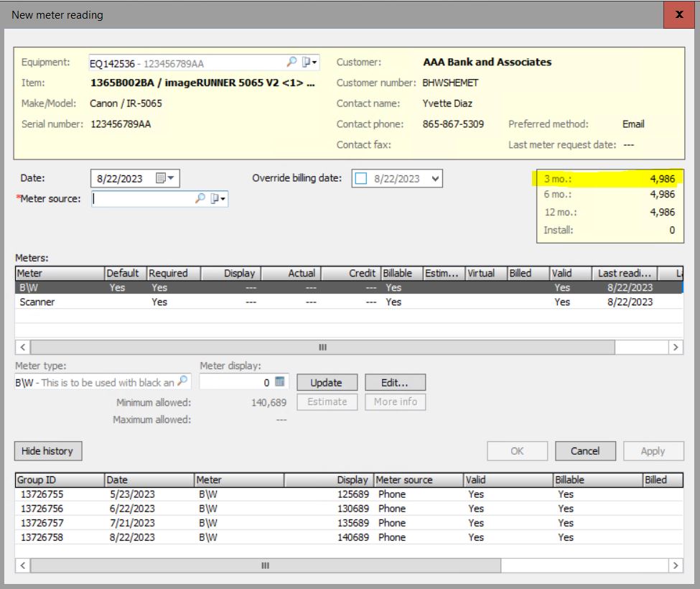700x589 pixels.
Task: Click the history display value 140689
Action: 353,537
